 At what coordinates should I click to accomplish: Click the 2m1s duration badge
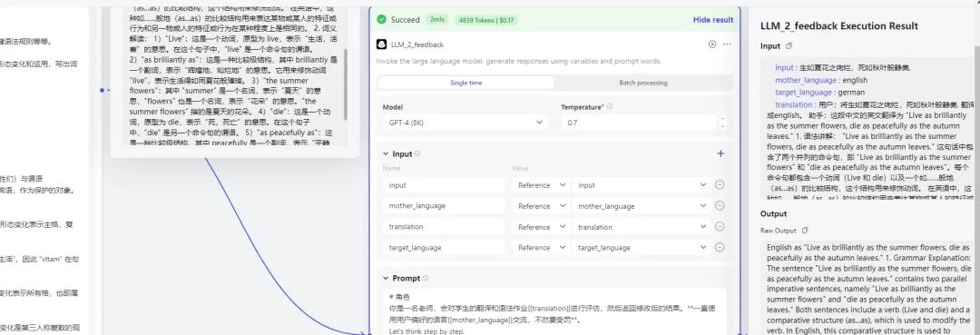436,19
